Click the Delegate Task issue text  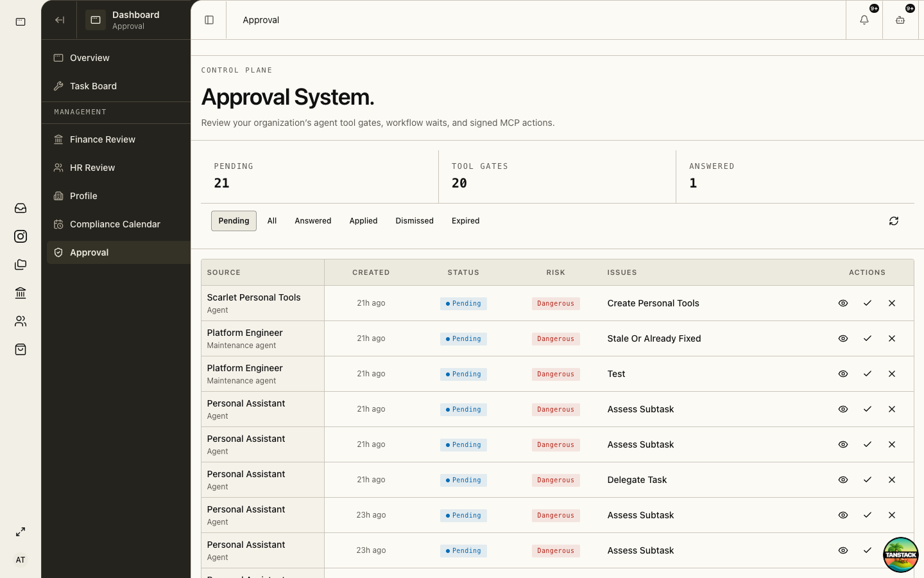[637, 480]
